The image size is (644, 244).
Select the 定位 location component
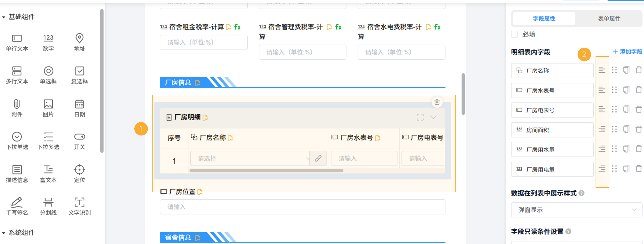point(79,174)
